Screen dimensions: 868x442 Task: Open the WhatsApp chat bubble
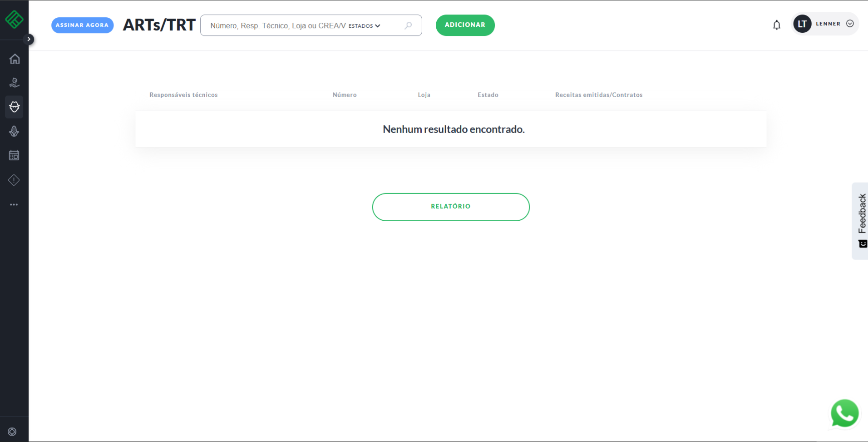tap(844, 413)
